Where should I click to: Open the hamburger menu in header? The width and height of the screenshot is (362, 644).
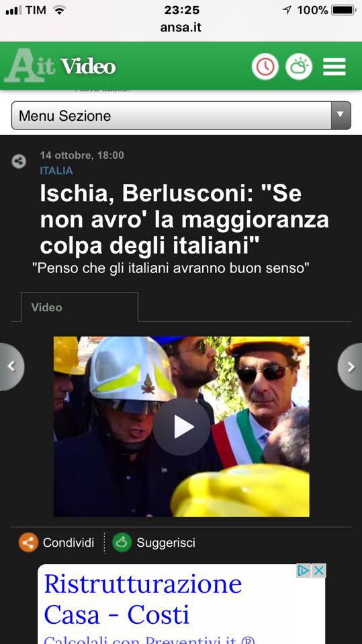pyautogui.click(x=334, y=66)
